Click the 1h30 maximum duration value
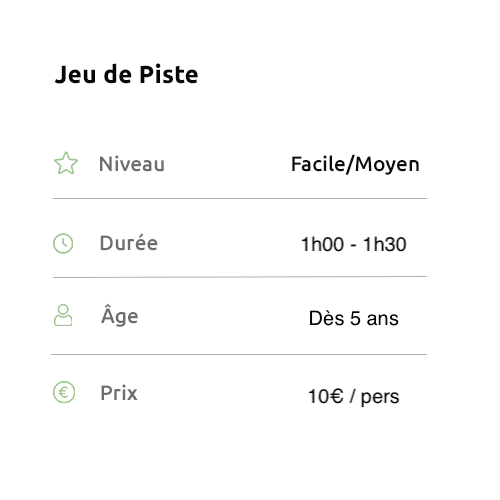500x500 pixels. 385,244
